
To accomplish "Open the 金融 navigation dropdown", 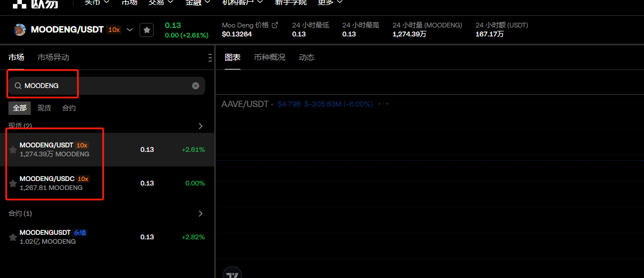I will (198, 2).
